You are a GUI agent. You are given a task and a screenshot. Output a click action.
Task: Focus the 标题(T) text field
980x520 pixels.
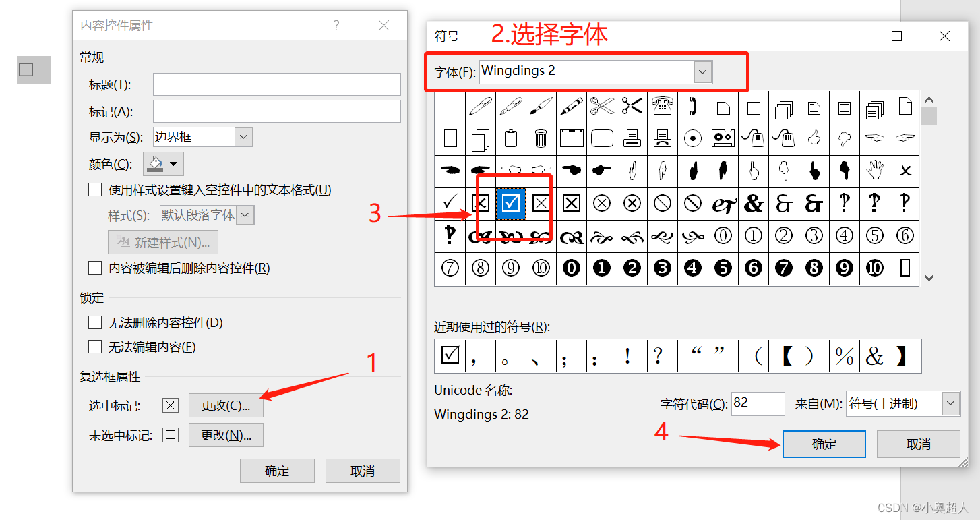coord(277,84)
